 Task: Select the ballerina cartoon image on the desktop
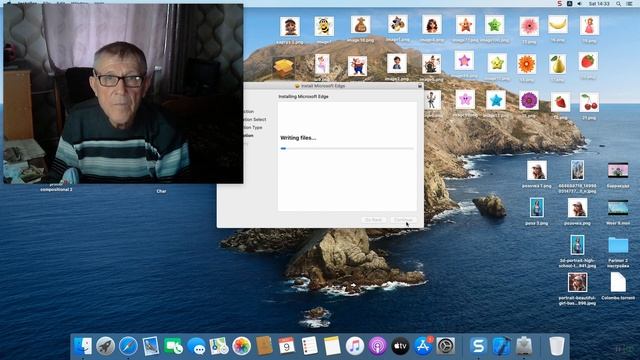[x=322, y=64]
